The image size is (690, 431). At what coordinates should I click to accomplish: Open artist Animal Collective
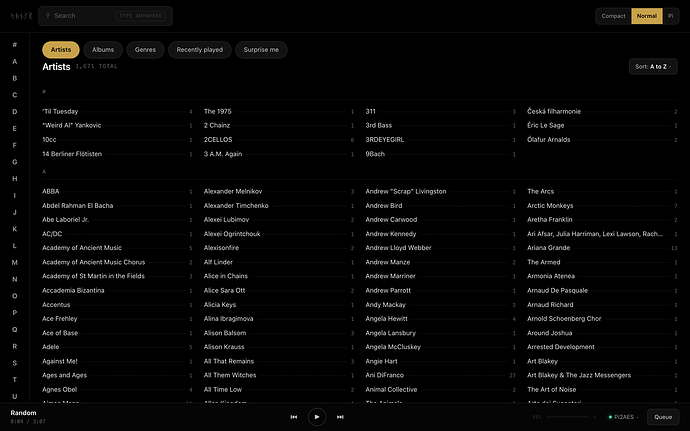440,389
